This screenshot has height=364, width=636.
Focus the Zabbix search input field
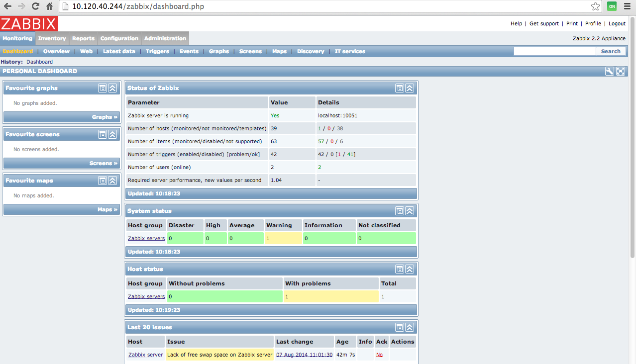pos(554,51)
